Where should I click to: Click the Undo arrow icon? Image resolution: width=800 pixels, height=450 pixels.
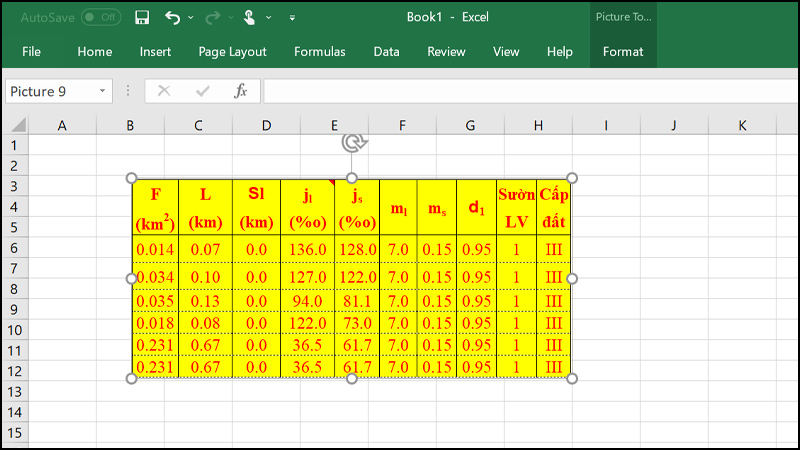tap(172, 17)
